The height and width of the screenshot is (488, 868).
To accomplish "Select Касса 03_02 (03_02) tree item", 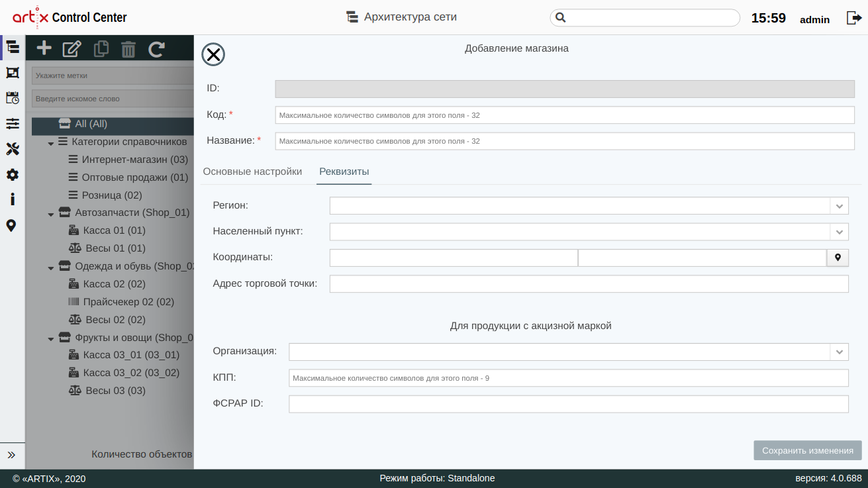I will tap(131, 373).
